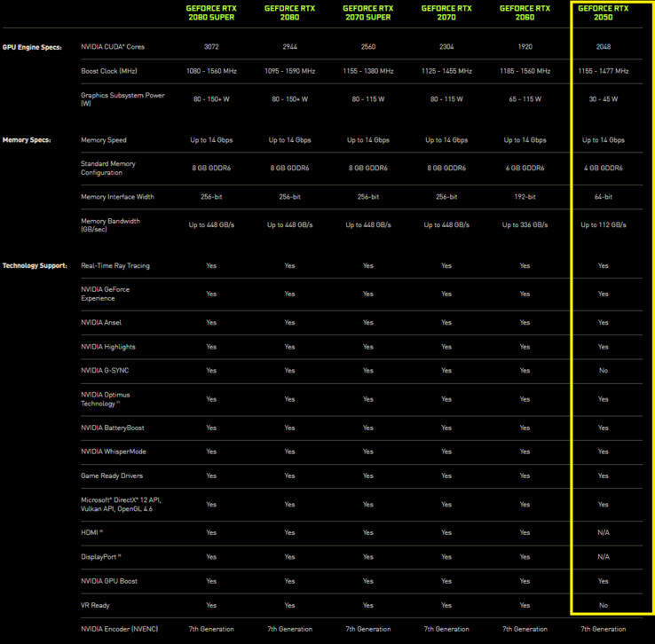Screen dimensions: 655x644
Task: Click the Real-Time Ray Tracing row label
Action: pos(115,265)
